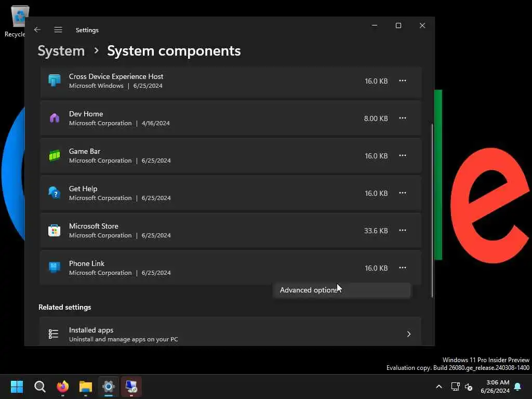The height and width of the screenshot is (399, 532).
Task: Open Installed apps related setting
Action: coord(230,332)
